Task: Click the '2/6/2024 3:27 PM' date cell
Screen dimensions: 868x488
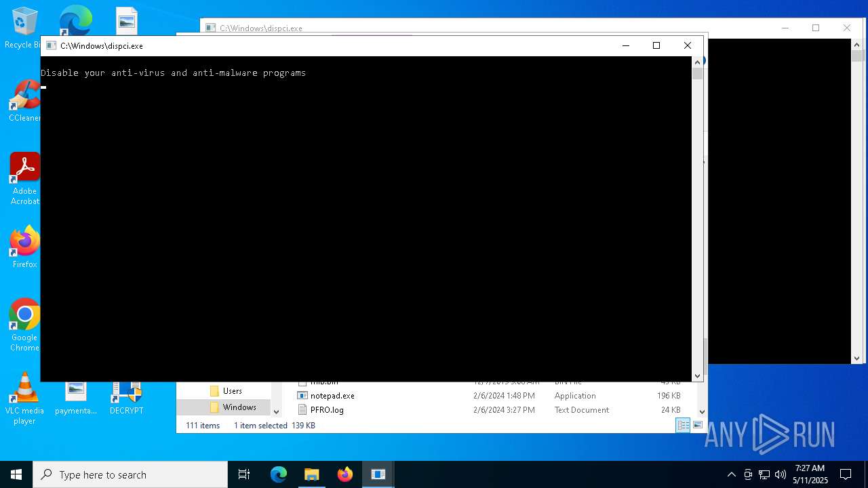Action: (504, 410)
